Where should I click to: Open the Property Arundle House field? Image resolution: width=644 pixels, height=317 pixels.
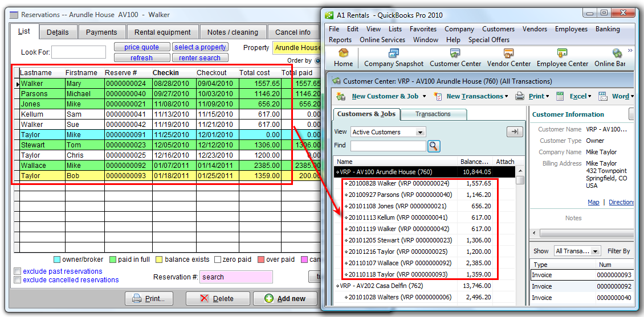296,48
